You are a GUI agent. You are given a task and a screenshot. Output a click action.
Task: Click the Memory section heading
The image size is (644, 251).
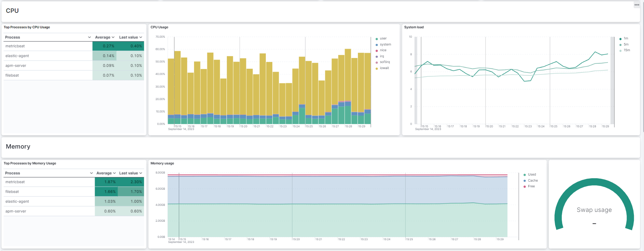tap(18, 147)
